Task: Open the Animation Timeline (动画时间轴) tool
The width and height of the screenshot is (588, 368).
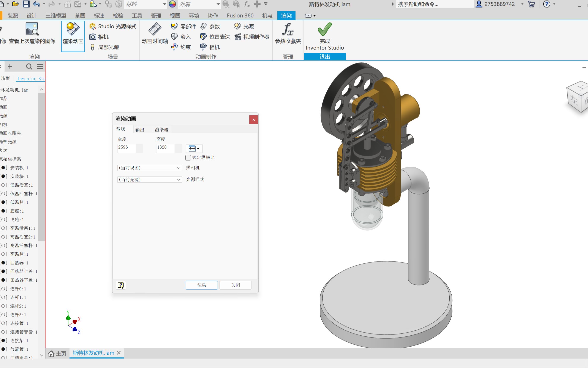Action: point(155,29)
